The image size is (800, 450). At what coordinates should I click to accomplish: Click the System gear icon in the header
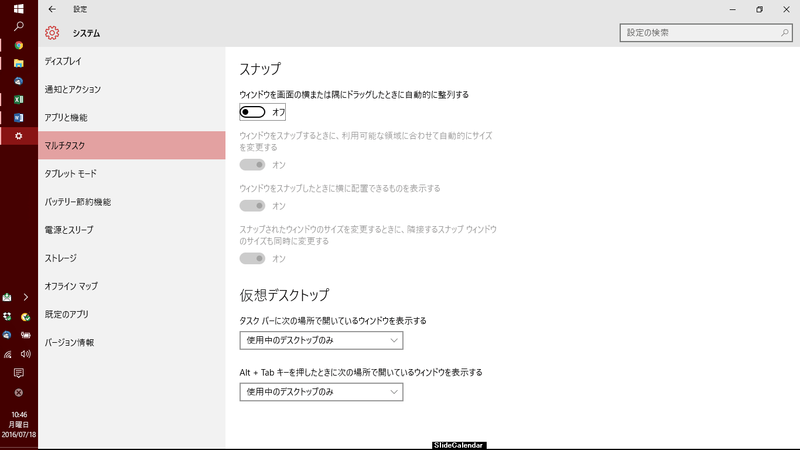click(x=52, y=33)
